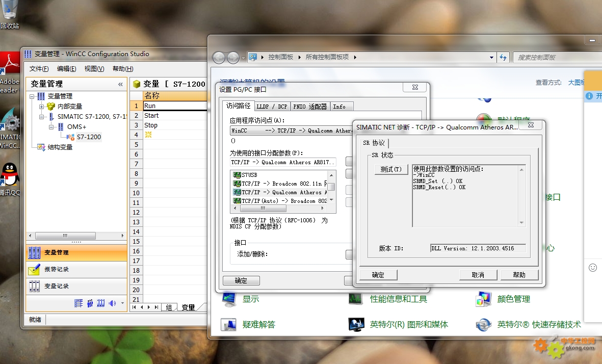Click the first small grid icon in navigation footer
This screenshot has width=602, height=364.
[x=78, y=303]
